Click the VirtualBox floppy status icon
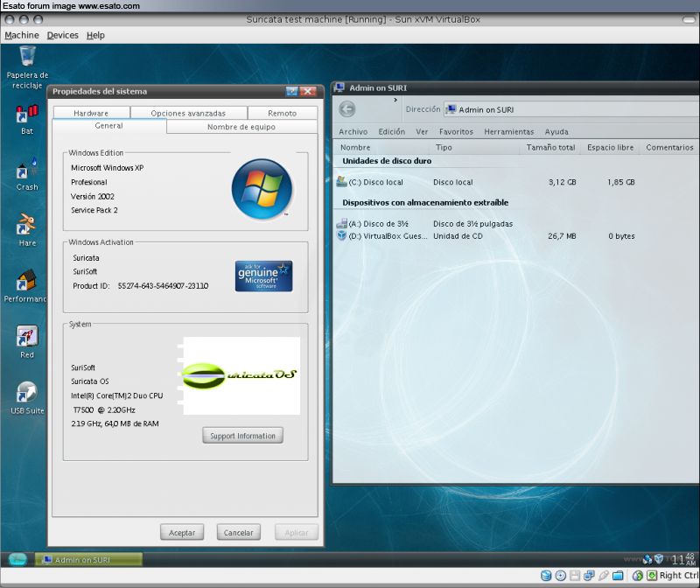The height and width of the screenshot is (588, 700). pos(575,576)
